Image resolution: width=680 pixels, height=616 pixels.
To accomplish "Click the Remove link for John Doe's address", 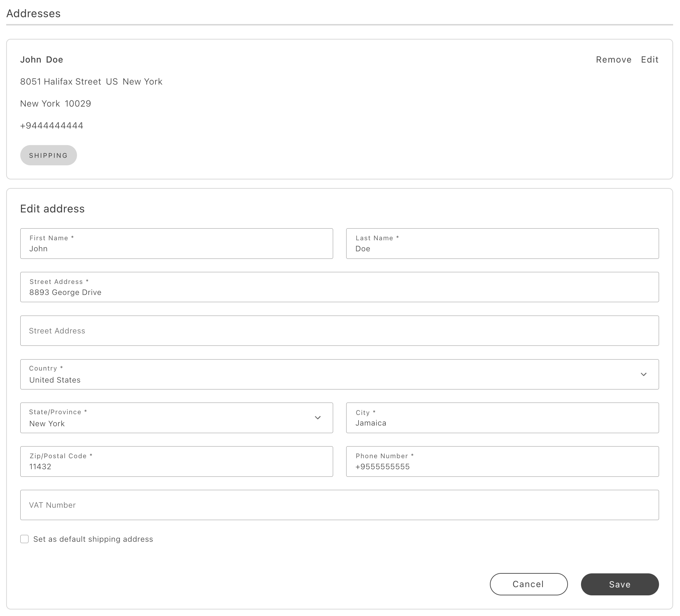I will tap(614, 59).
